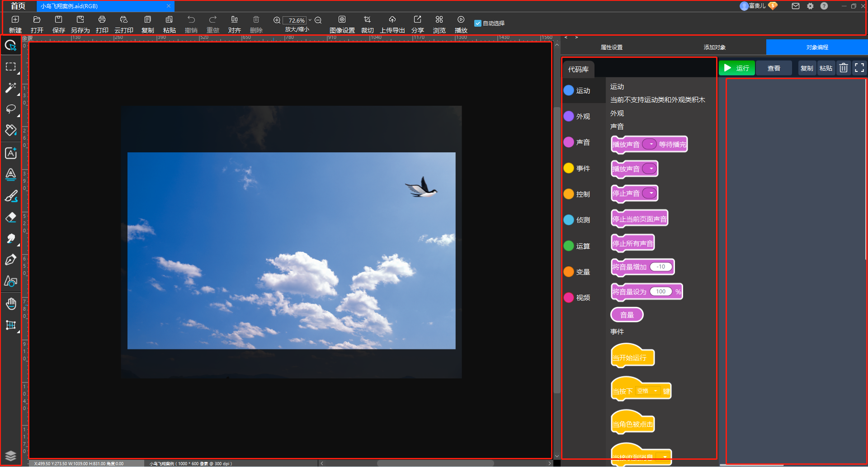
Task: Pick the lasso selection tool
Action: [11, 109]
